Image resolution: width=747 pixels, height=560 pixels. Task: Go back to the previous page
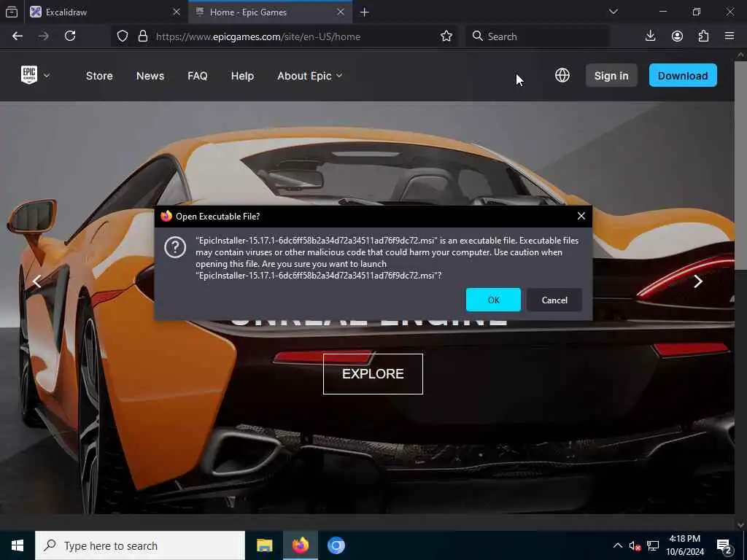18,36
